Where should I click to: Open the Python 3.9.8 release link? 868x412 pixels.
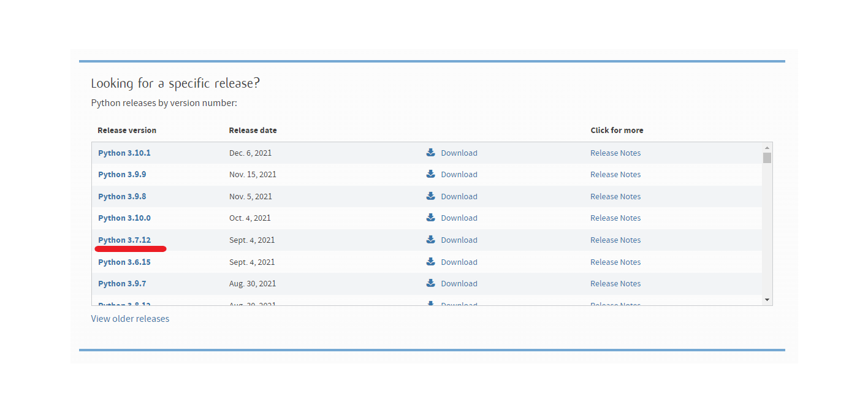[122, 196]
